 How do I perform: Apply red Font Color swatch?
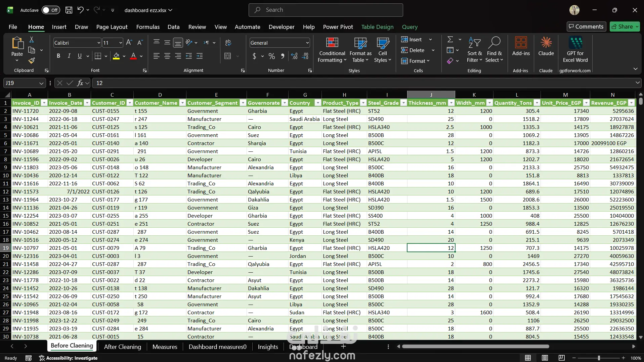pos(133,56)
